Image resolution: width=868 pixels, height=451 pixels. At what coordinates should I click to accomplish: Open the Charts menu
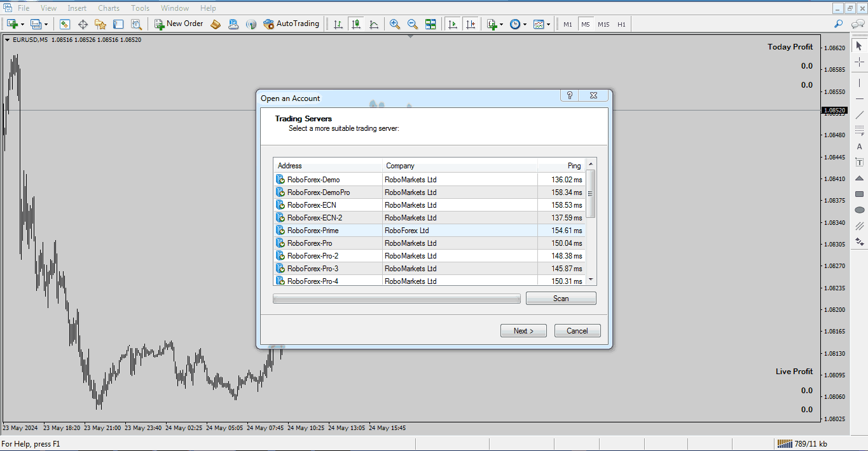pos(109,8)
